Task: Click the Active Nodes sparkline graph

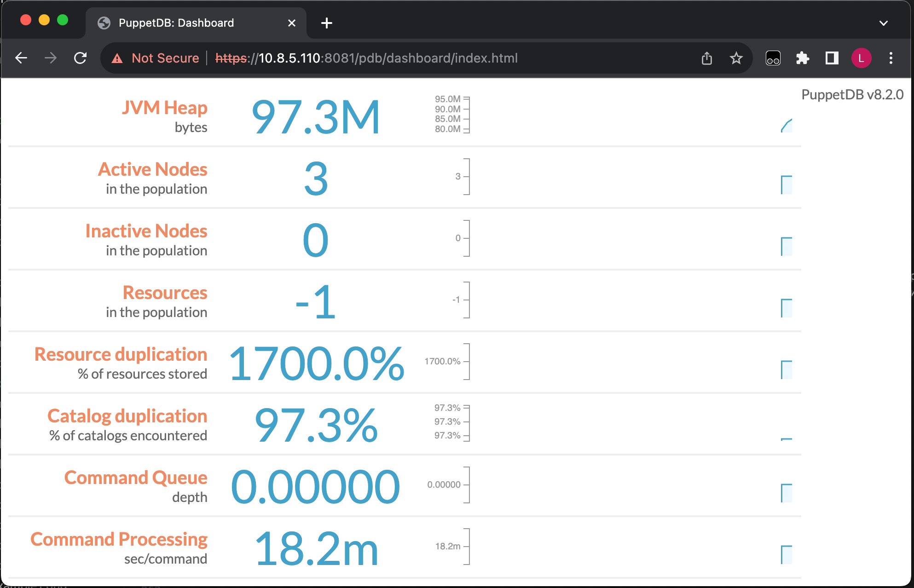Action: (x=787, y=185)
